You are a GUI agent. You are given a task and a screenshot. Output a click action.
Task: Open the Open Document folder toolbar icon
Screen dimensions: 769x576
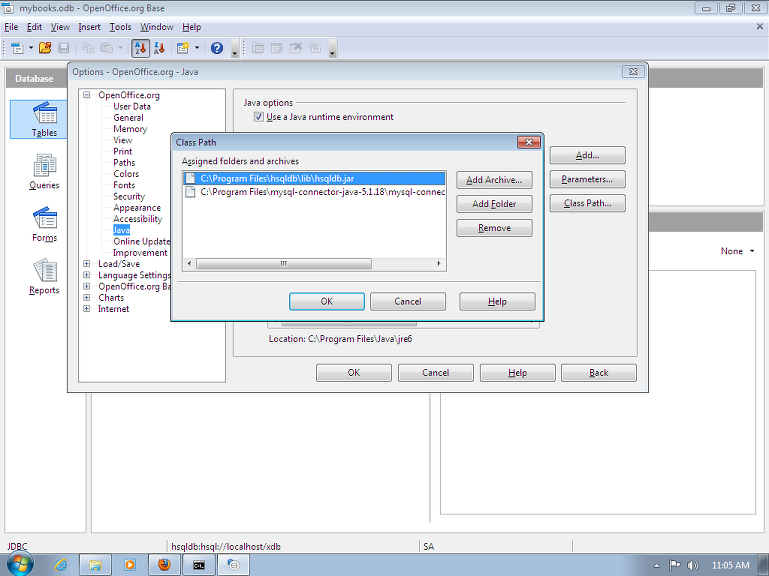click(45, 48)
